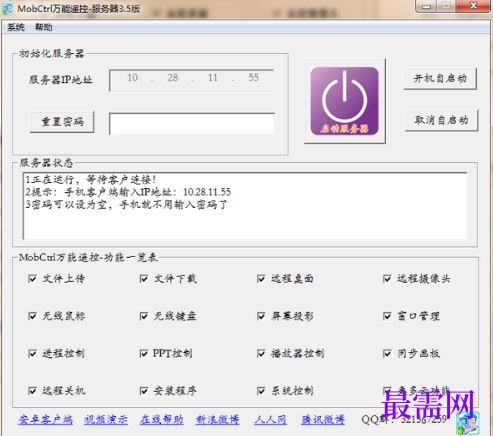Toggle the 窗口管理 checkbox
Viewport: 493px width, 436px height.
(x=387, y=316)
